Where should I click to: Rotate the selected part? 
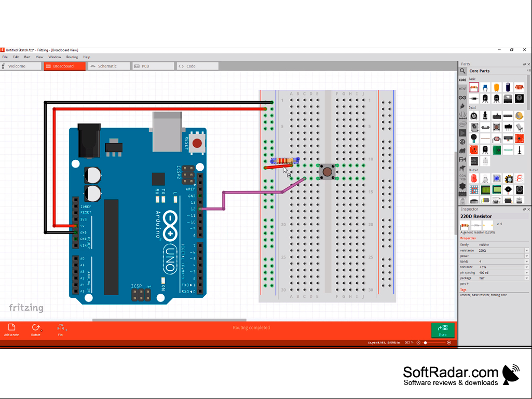[x=36, y=329]
